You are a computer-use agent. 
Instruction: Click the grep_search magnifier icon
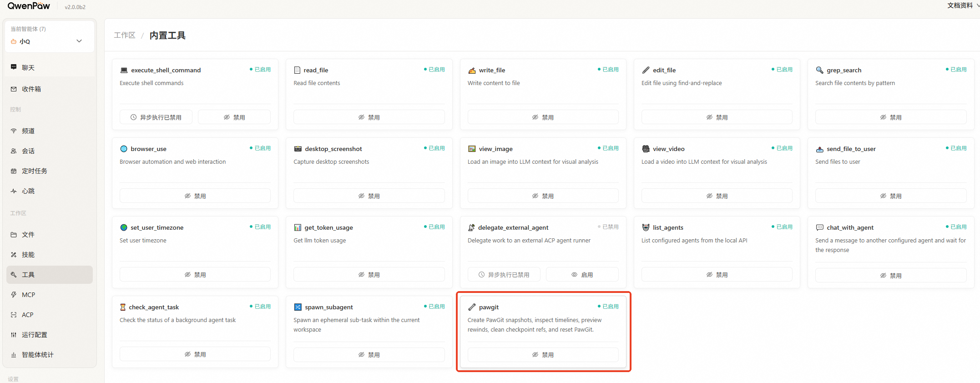tap(819, 70)
